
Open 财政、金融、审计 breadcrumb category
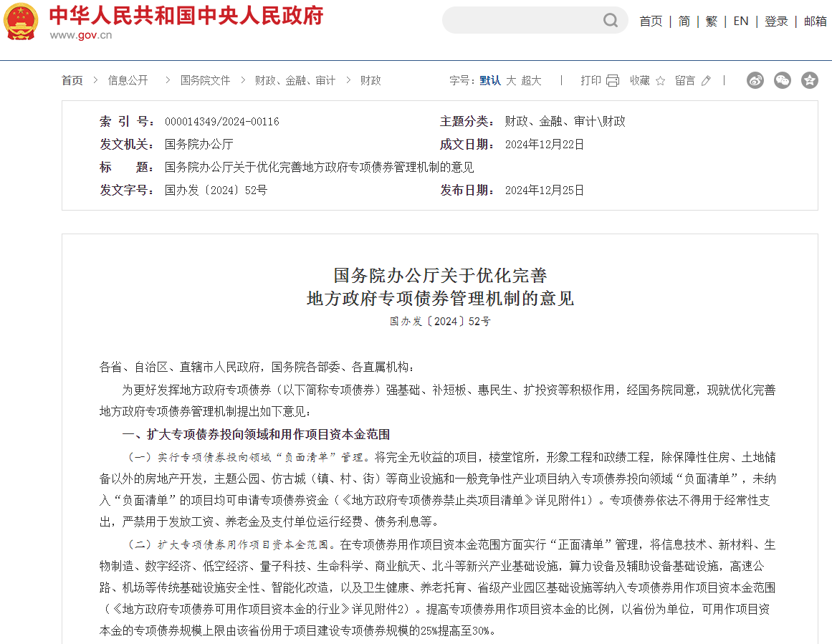(x=295, y=80)
